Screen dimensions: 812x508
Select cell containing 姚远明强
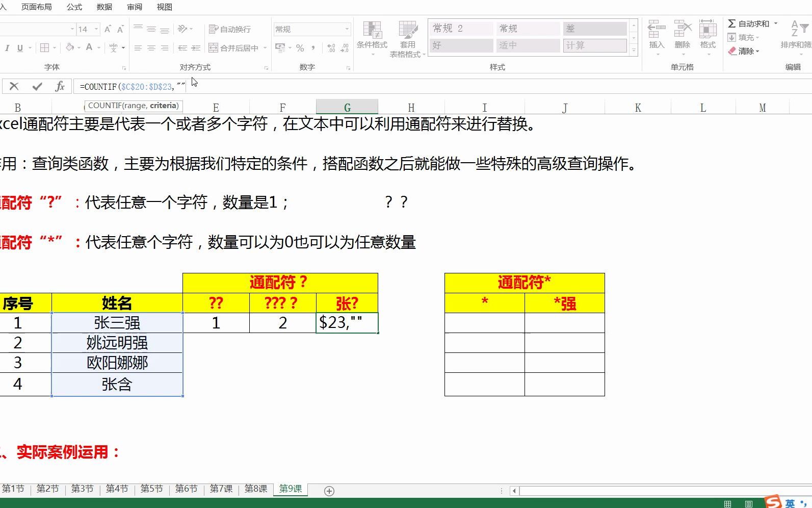coord(117,343)
